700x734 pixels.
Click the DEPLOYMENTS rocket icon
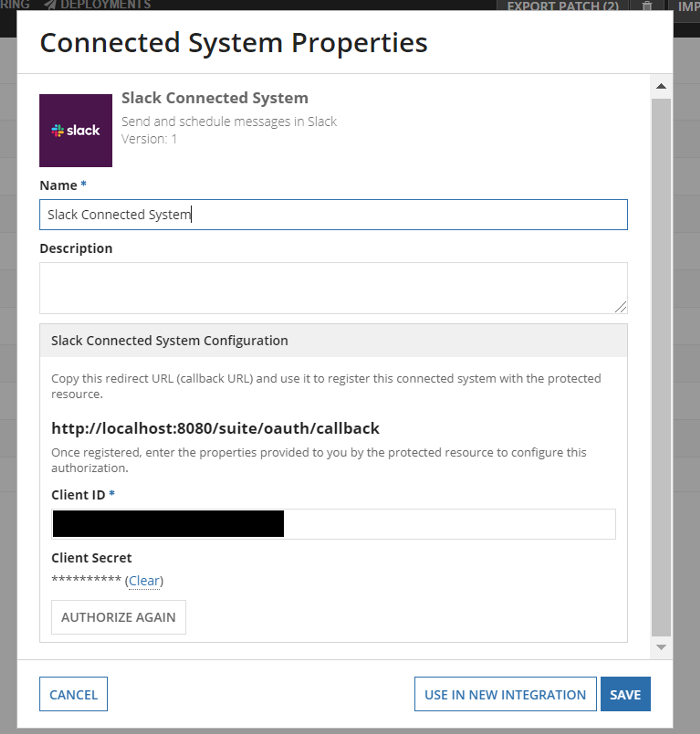pos(50,4)
